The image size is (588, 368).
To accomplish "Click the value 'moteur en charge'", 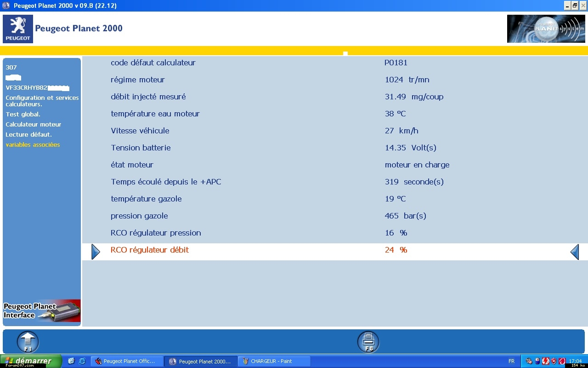I will click(417, 165).
